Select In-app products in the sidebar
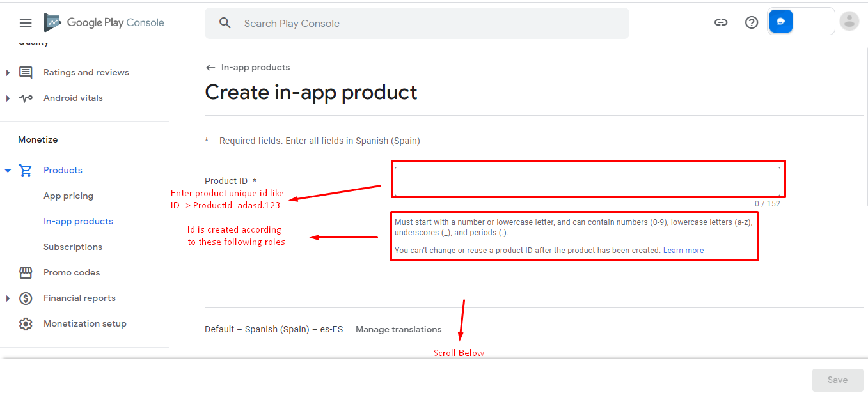 tap(78, 222)
